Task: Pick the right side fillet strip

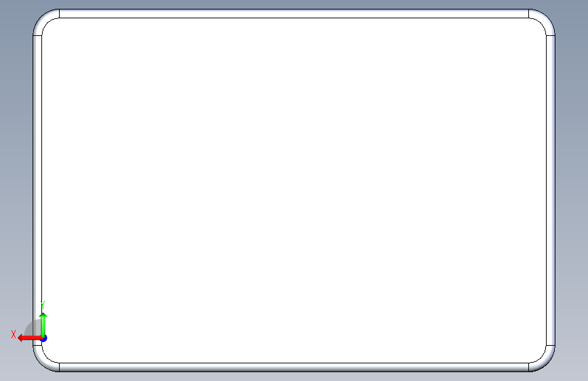Action: 551,190
